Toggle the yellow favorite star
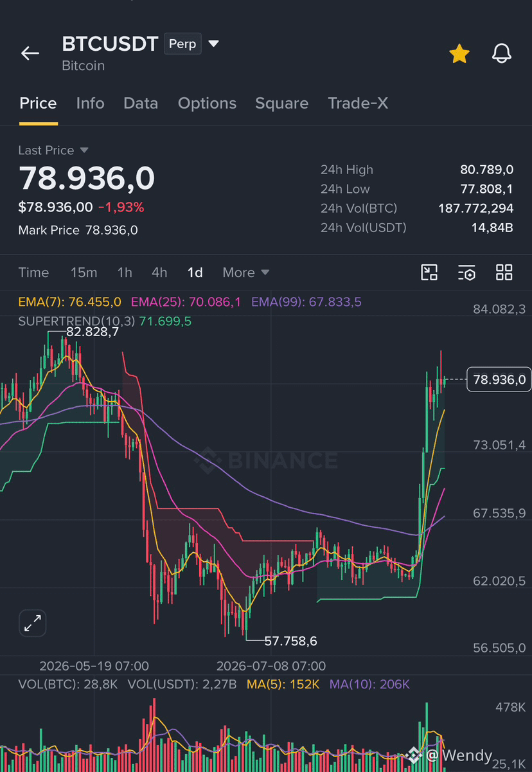This screenshot has width=532, height=772. coord(459,54)
